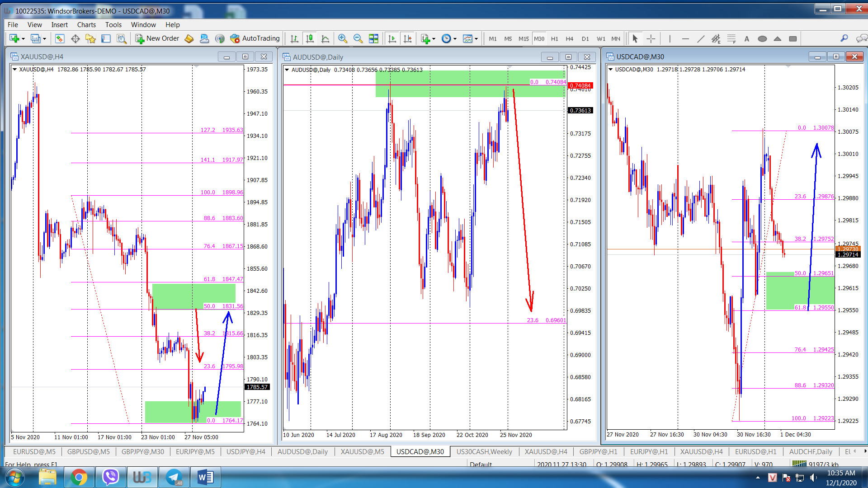Image resolution: width=868 pixels, height=488 pixels.
Task: Expand the New Chart dropdown arrow
Action: 23,39
